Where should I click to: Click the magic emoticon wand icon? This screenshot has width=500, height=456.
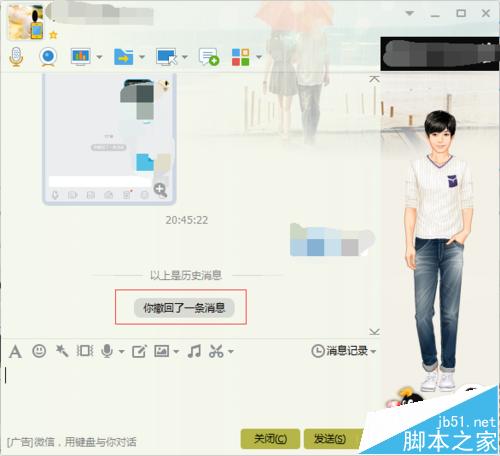pos(62,351)
